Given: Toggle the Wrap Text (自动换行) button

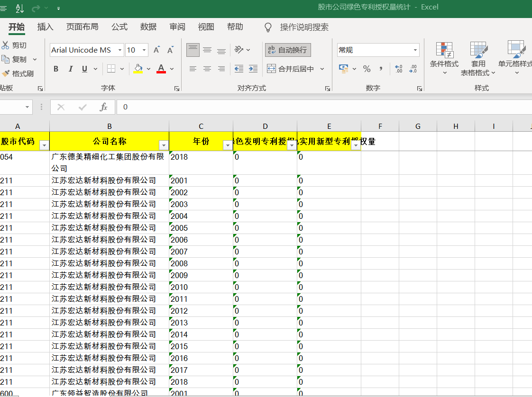Looking at the screenshot, I should pos(288,50).
